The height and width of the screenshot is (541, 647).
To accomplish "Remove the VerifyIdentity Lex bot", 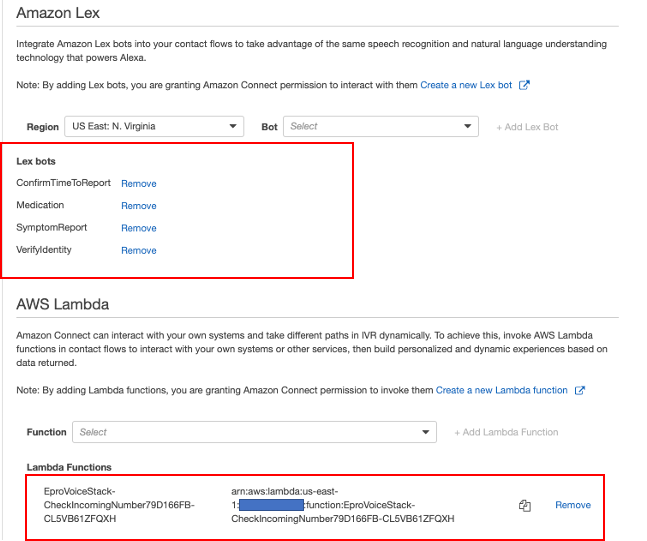I will point(139,250).
